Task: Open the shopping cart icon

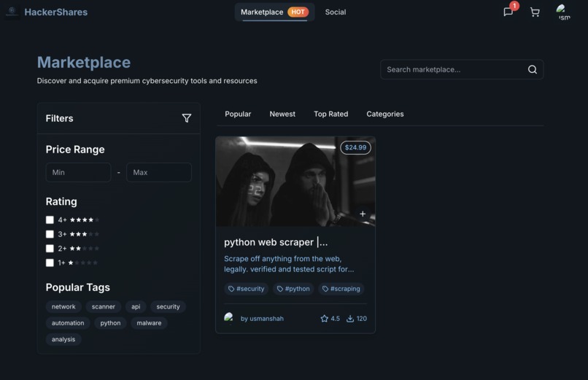Action: point(535,12)
